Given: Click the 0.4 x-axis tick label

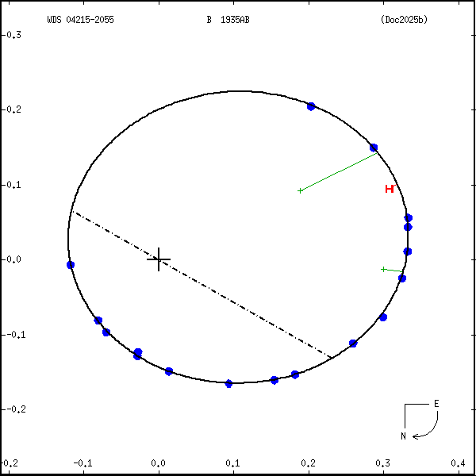Looking at the screenshot, I should (458, 463).
